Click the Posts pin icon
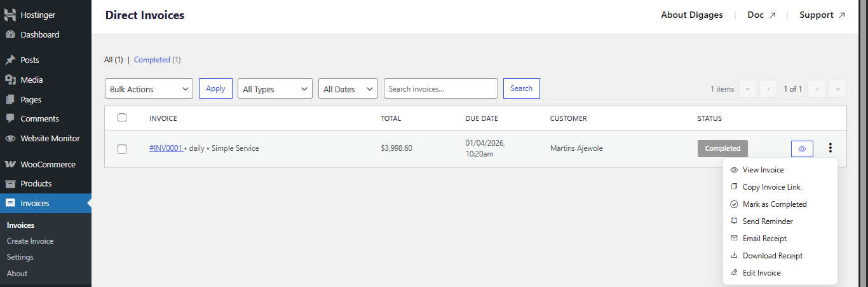 [10, 60]
